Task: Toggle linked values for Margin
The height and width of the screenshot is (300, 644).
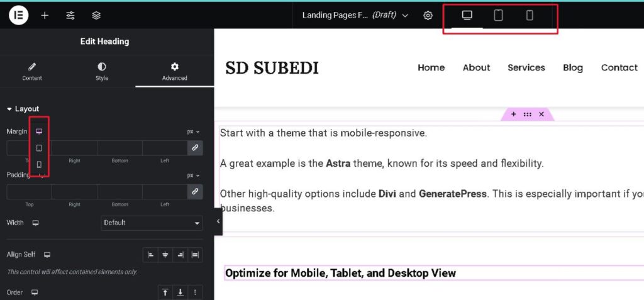Action: click(195, 148)
